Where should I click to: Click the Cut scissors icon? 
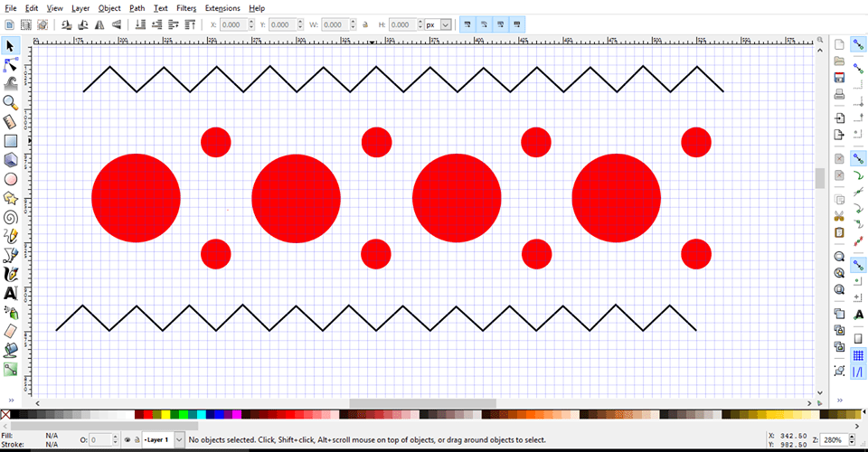pos(839,216)
